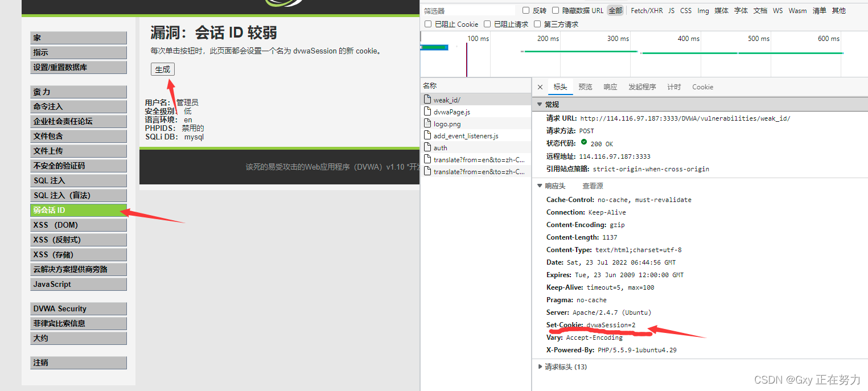Click 查看源 link in response headers
Image resolution: width=868 pixels, height=391 pixels.
[593, 186]
